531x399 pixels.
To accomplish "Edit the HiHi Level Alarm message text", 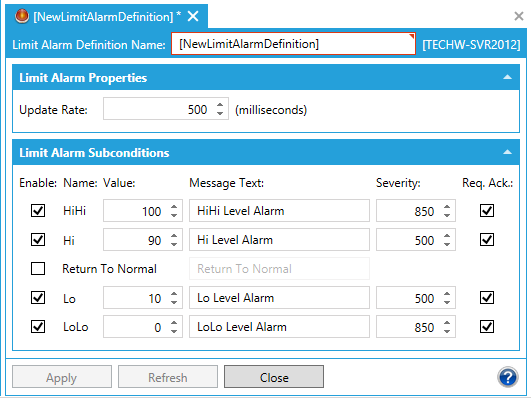I will pyautogui.click(x=279, y=211).
